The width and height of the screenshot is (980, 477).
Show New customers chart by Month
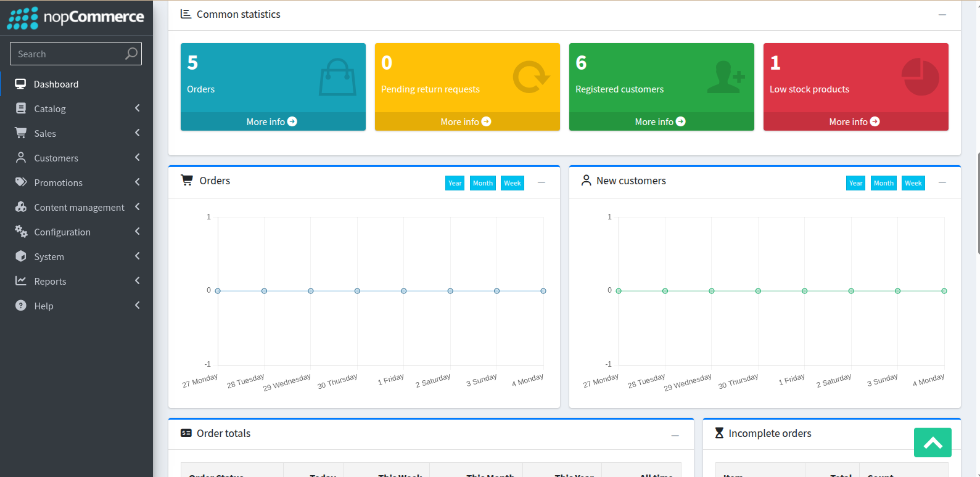pos(884,183)
